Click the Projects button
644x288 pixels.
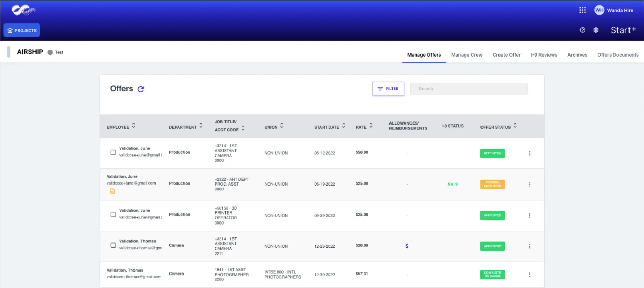coord(22,30)
